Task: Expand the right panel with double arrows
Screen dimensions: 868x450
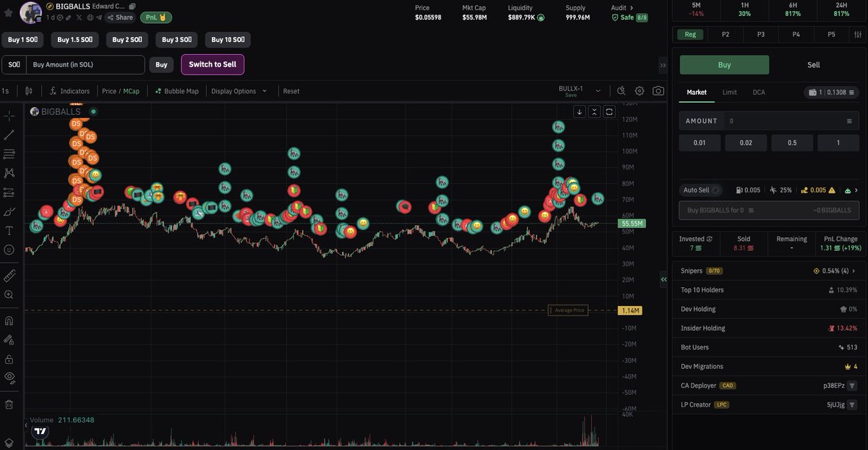Action: point(663,65)
